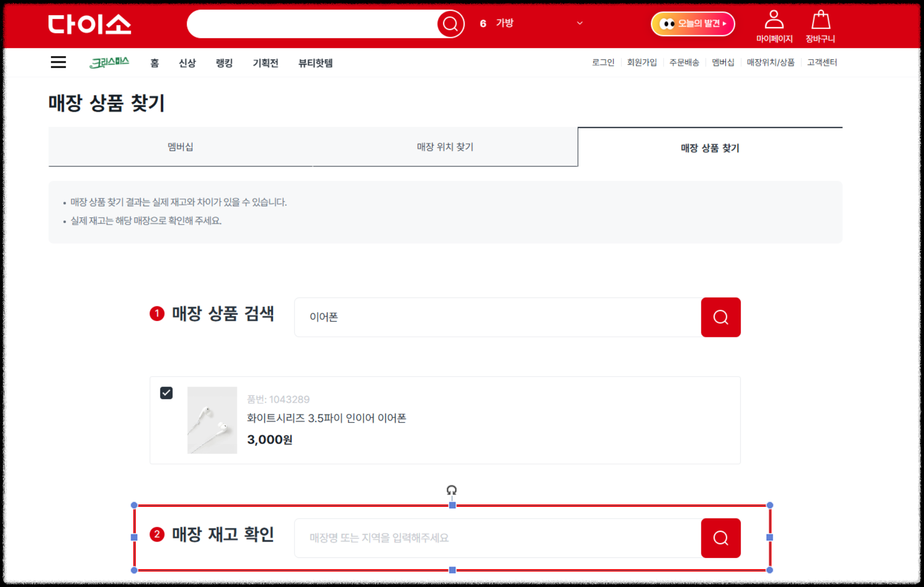The height and width of the screenshot is (587, 924).
Task: Click the header search magnifier icon
Action: pos(450,24)
